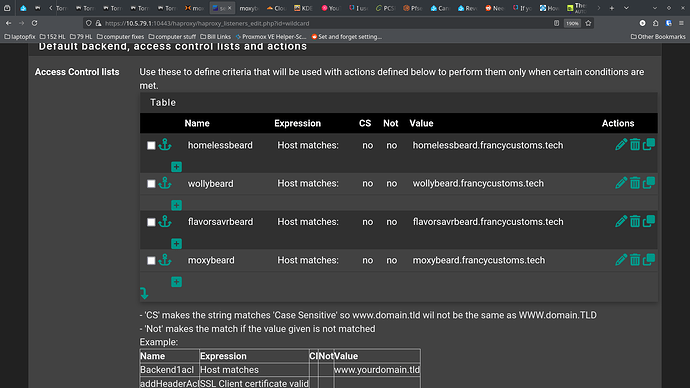
Task: Open Set and forget setting... bookmark
Action: coord(346,37)
